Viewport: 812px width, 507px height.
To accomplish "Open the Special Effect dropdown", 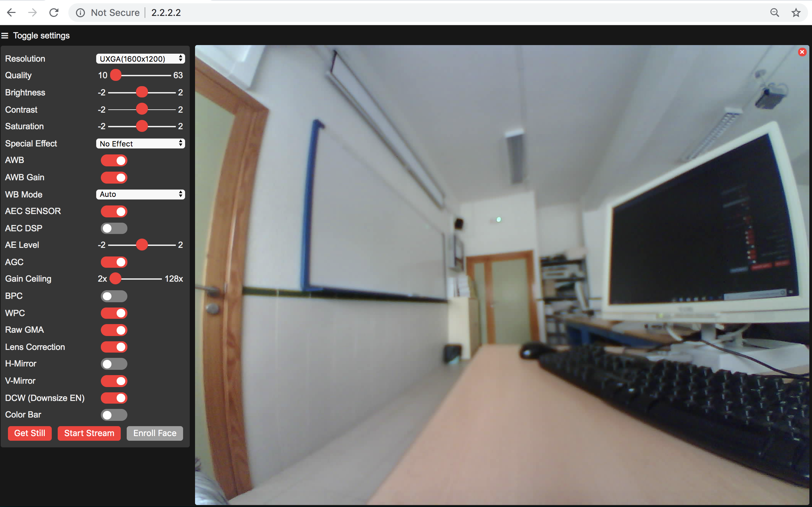I will (x=140, y=143).
